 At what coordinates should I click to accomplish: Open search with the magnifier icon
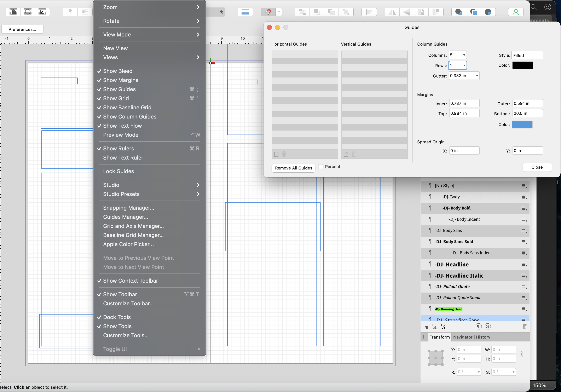tap(534, 7)
